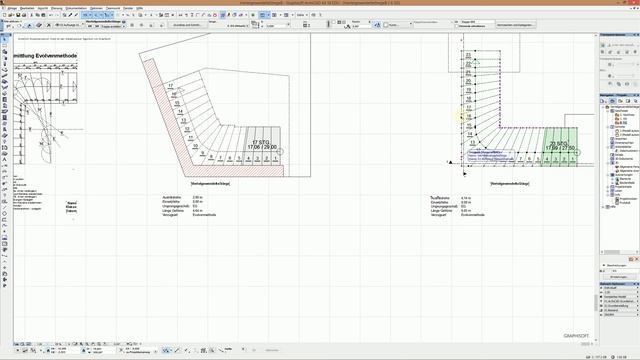640x360 pixels.
Task: Click the Open file toolbar icon
Action: point(11,15)
